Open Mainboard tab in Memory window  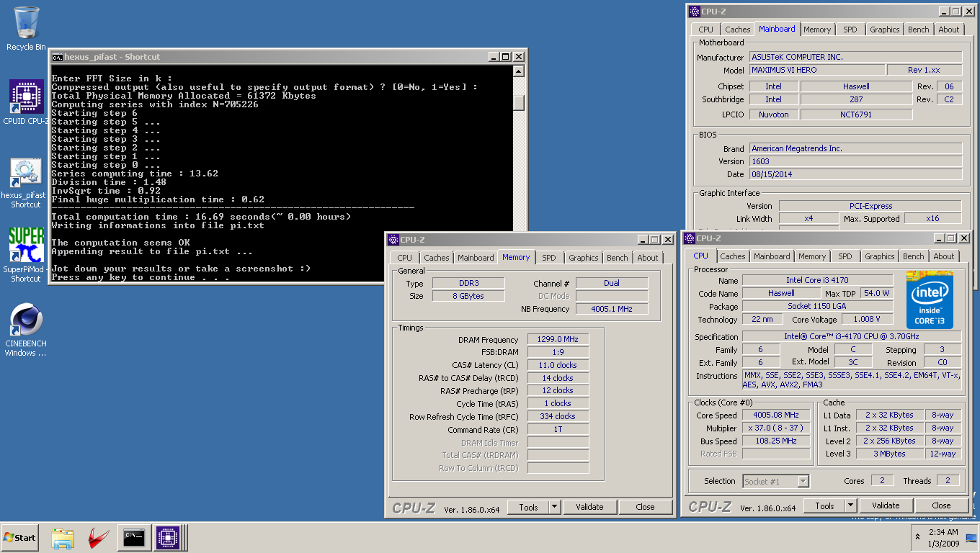point(476,258)
